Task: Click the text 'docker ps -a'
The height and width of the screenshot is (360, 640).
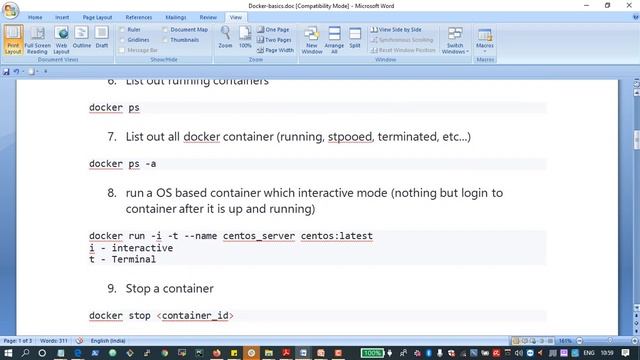Action: pyautogui.click(x=122, y=164)
